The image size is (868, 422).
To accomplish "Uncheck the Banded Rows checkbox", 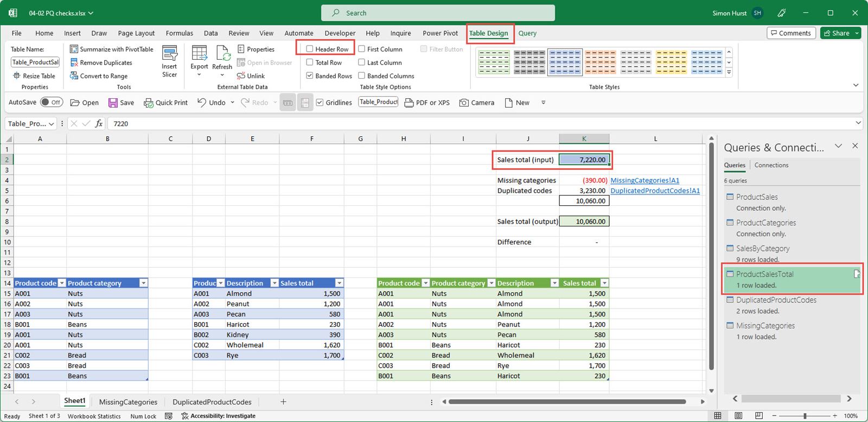I will coord(310,76).
